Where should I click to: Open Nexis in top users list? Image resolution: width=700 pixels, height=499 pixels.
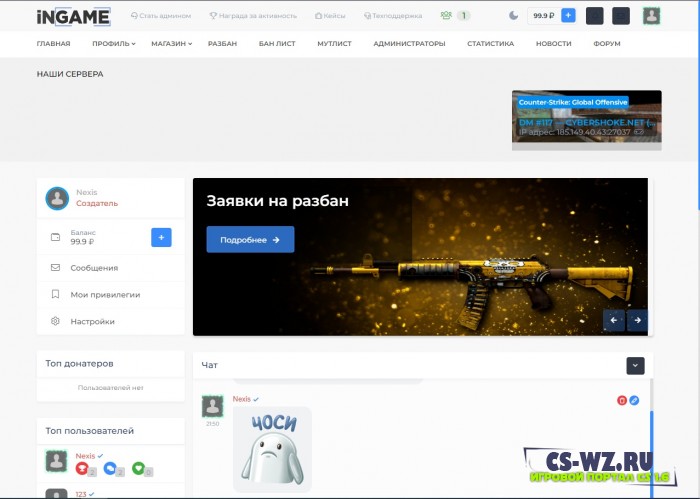[85, 456]
